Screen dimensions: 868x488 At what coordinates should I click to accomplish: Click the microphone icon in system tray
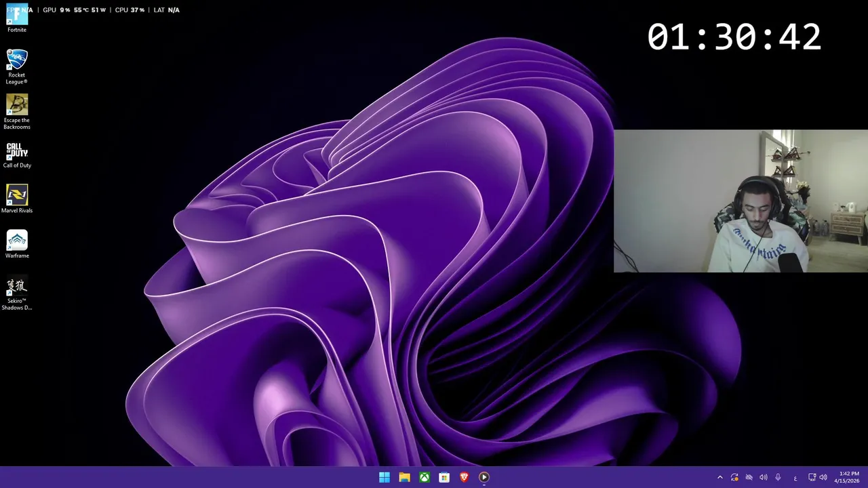778,478
